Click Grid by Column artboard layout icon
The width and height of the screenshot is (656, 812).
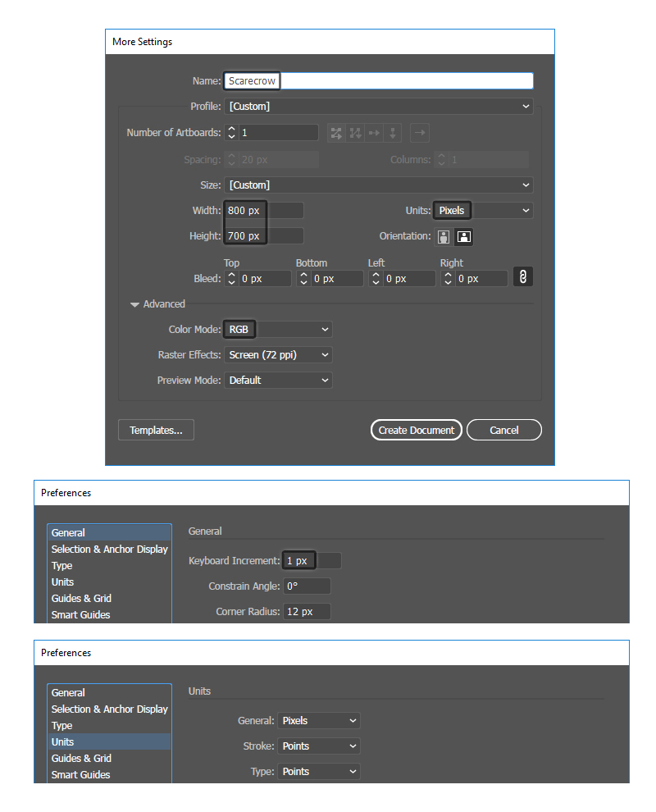tap(355, 133)
